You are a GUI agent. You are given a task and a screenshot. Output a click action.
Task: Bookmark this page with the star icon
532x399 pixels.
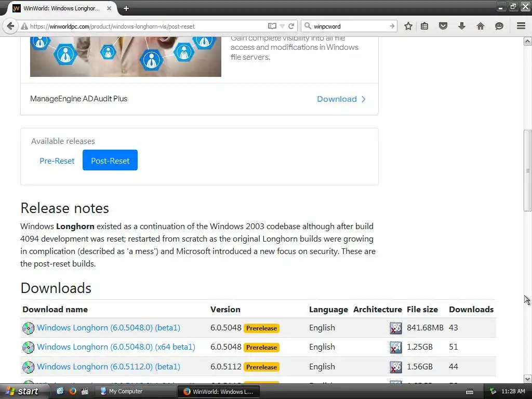pos(408,26)
